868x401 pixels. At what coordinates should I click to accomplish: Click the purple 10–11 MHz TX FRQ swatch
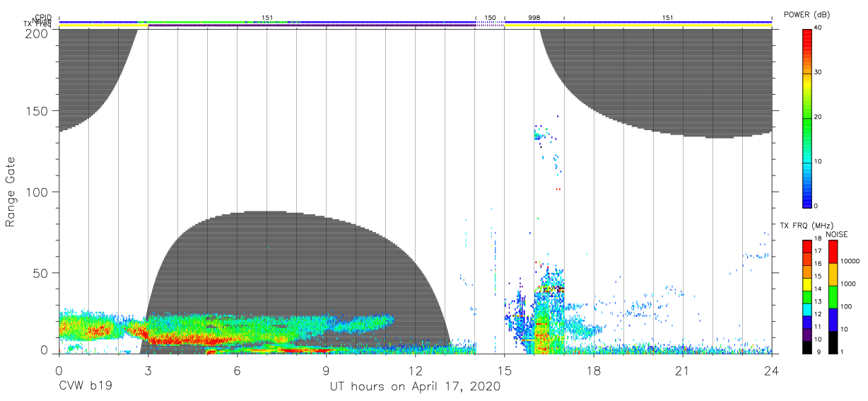(807, 333)
